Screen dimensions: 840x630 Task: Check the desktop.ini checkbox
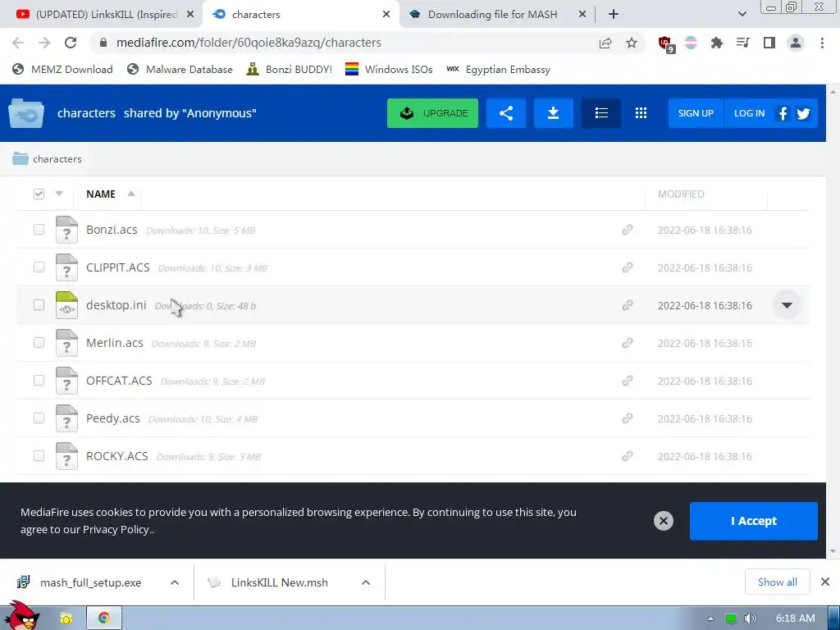[39, 305]
